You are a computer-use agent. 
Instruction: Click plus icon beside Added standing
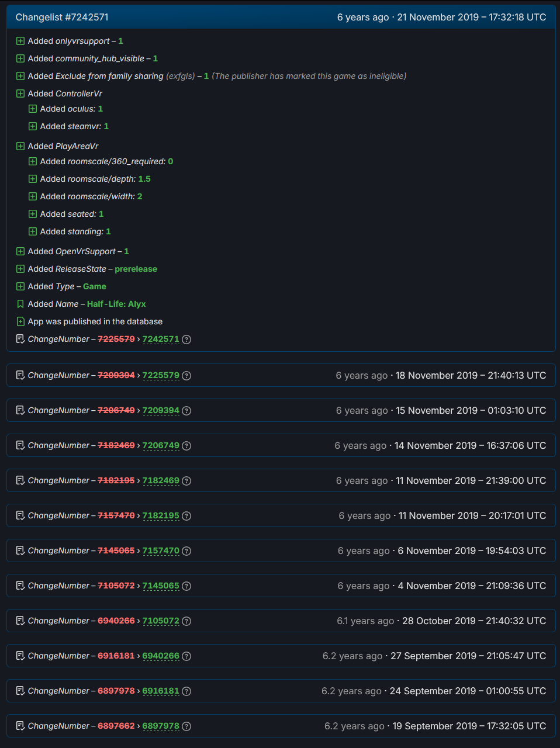(33, 231)
